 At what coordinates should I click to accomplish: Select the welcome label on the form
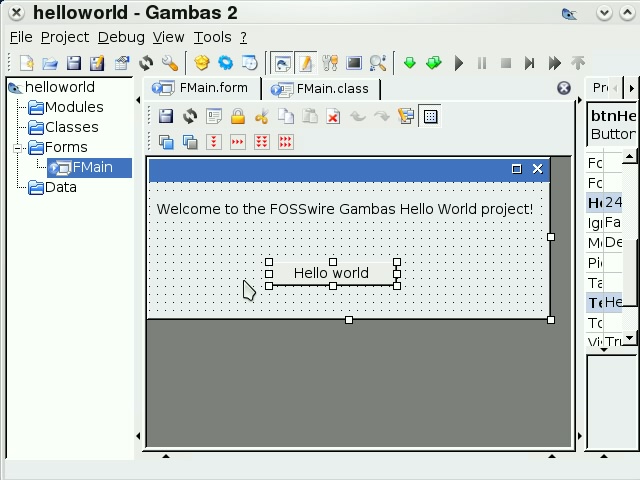[x=345, y=209]
